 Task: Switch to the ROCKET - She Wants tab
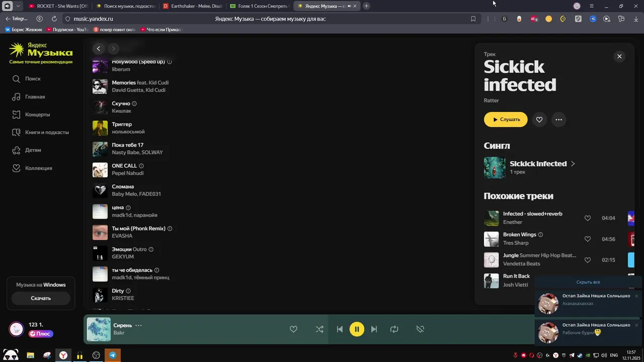coord(58,6)
